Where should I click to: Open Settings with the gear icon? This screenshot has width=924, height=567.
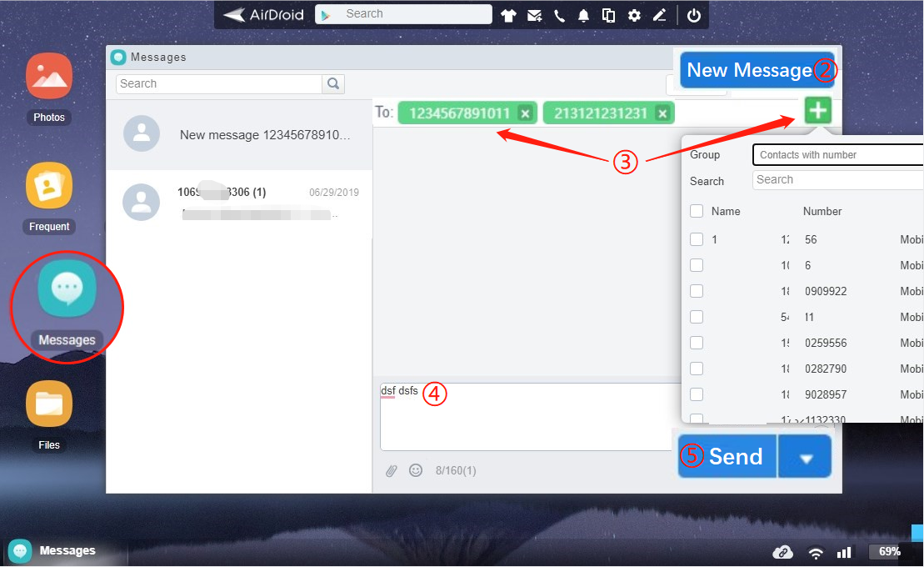pyautogui.click(x=634, y=14)
